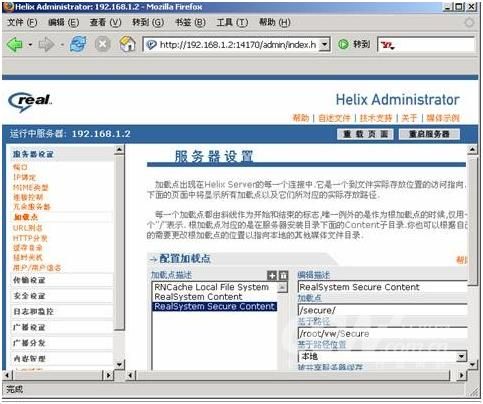
Task: Open the MIME类型 sidebar link
Action: coord(31,187)
